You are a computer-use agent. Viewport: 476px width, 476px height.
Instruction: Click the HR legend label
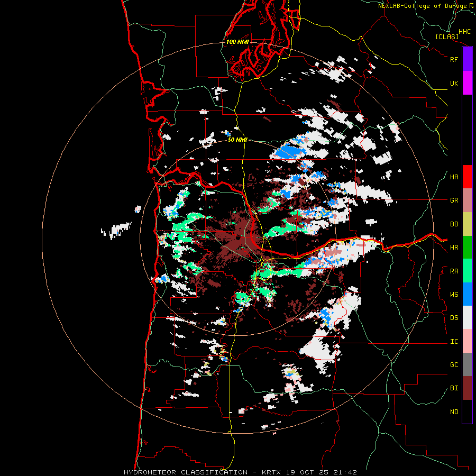click(x=454, y=248)
